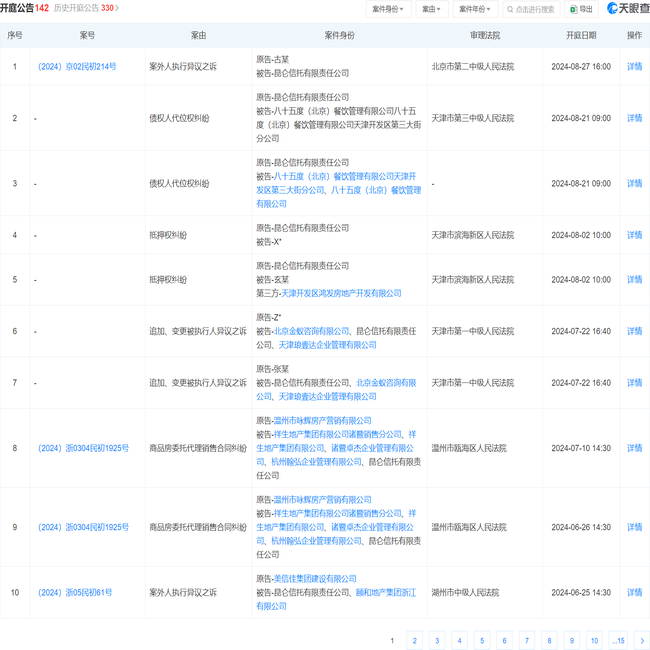Open case (2024) 京02民初214号

pos(77,66)
